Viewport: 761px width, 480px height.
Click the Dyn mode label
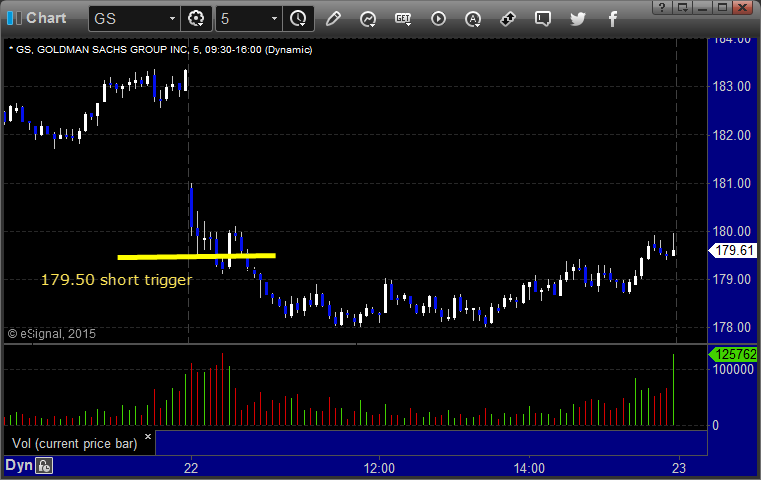[x=19, y=465]
